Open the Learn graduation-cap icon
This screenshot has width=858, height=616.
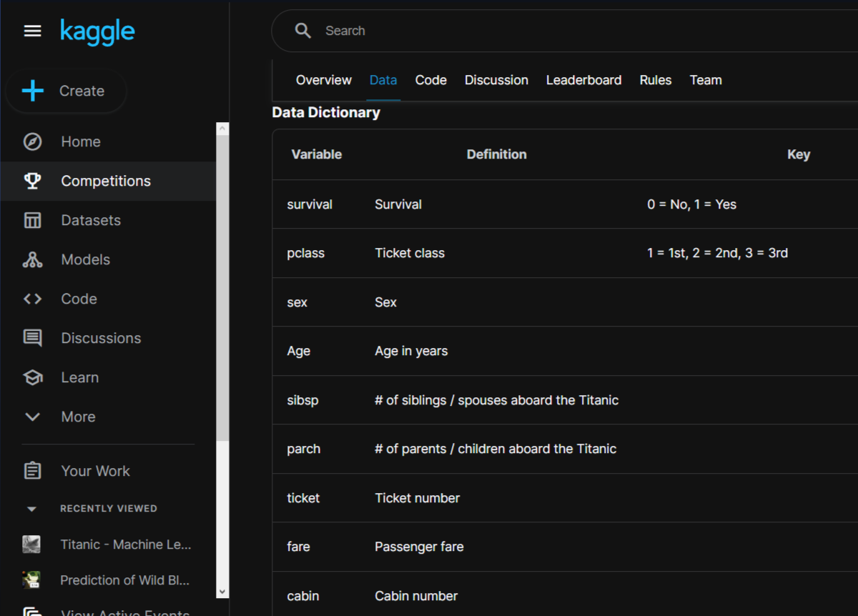click(32, 377)
